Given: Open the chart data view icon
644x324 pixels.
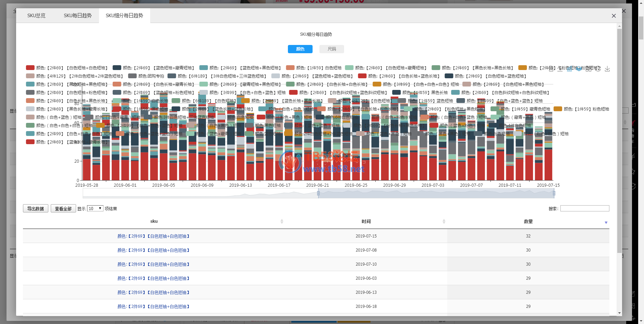Looking at the screenshot, I should tap(551, 69).
